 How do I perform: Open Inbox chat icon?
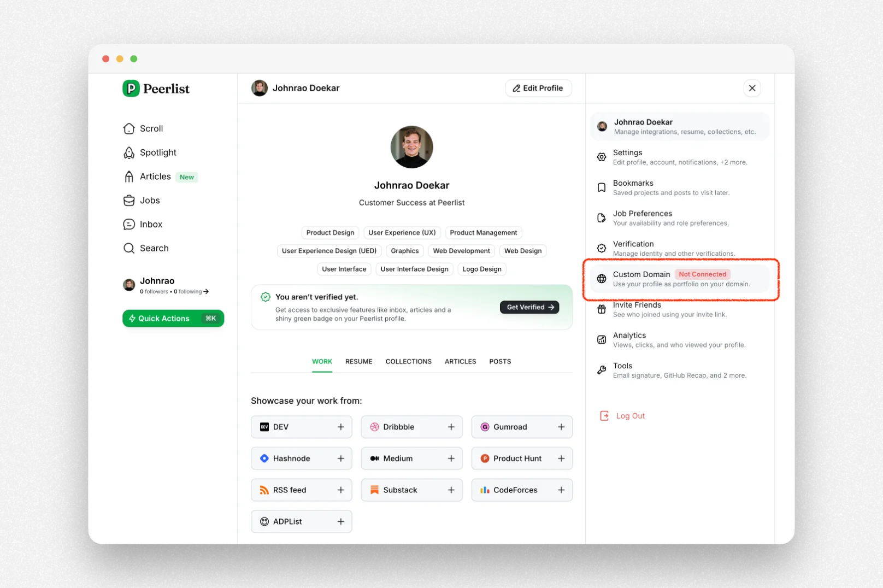coord(129,225)
